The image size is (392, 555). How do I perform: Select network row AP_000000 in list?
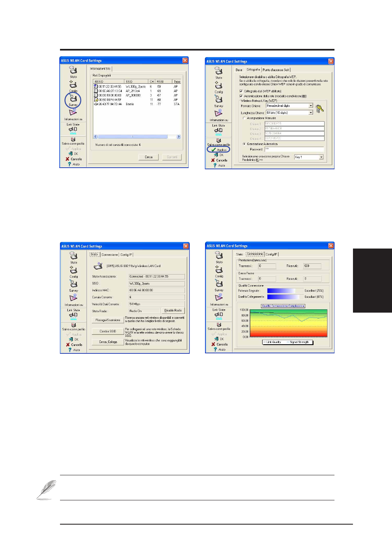point(137,95)
